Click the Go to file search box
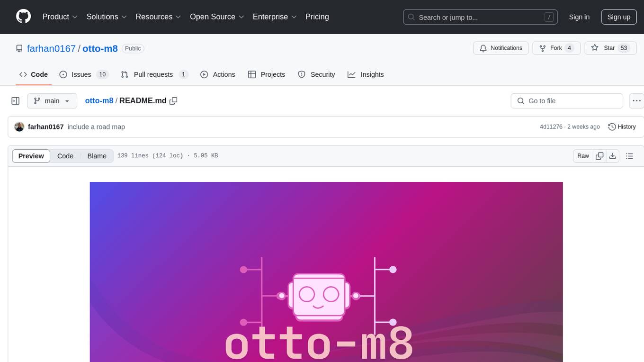Viewport: 644px width, 362px height. click(567, 101)
